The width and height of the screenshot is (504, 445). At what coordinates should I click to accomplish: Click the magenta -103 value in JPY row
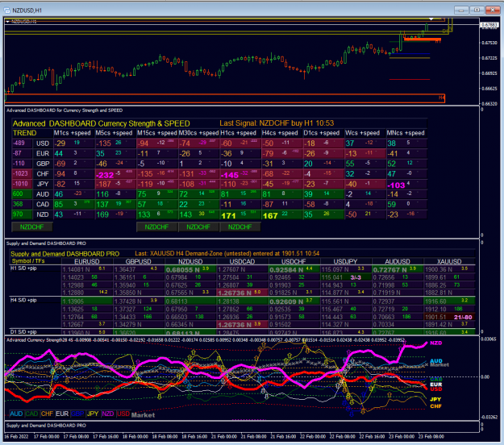[396, 185]
